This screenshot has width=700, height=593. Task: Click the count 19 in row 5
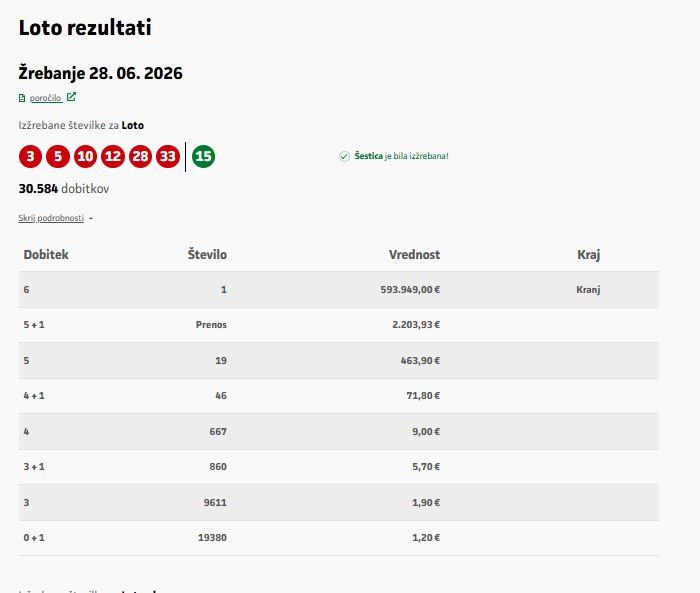[x=221, y=361]
